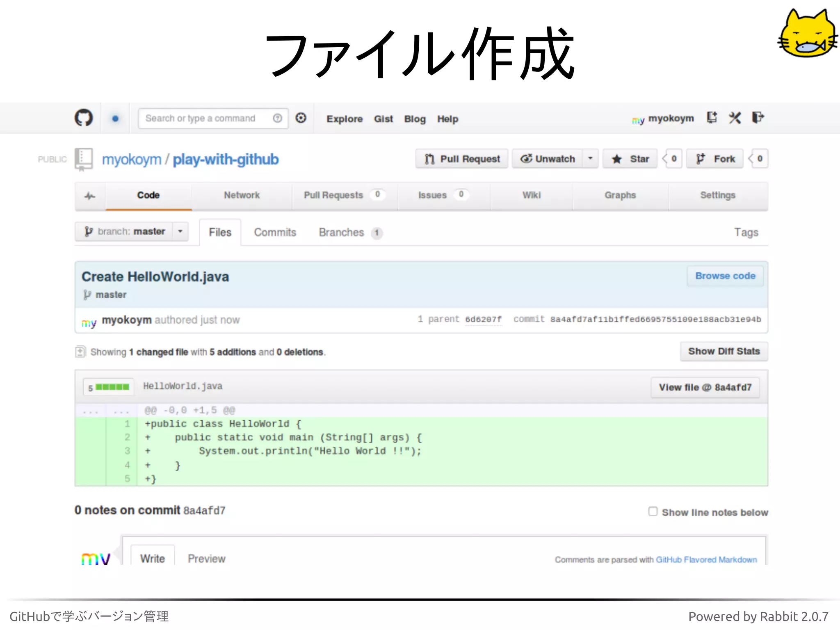This screenshot has height=630, width=840.
Task: Open the repository Settings tab
Action: (718, 196)
